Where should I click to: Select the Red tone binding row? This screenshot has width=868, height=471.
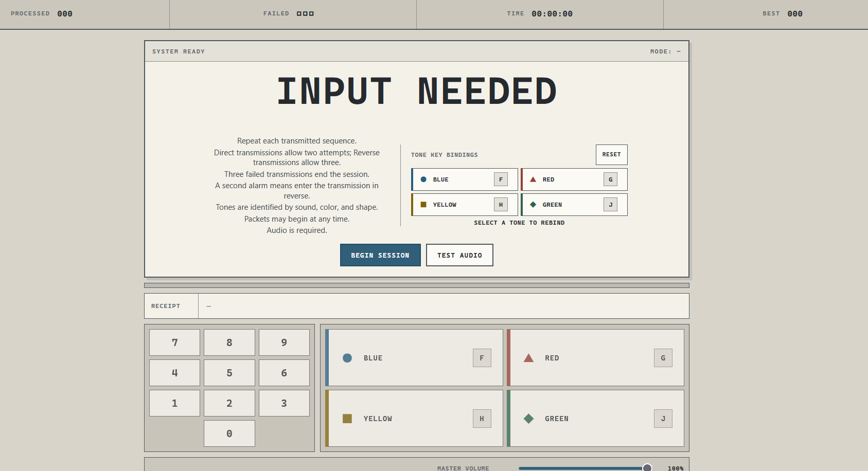574,179
